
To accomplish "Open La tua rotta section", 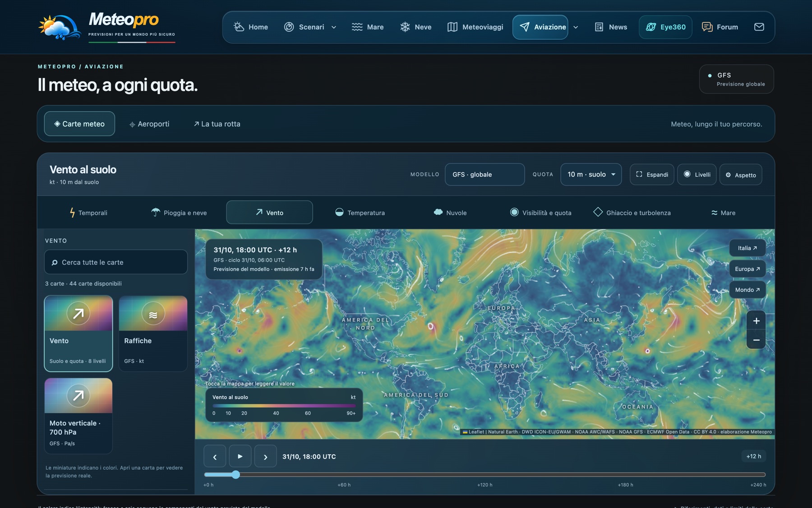I will click(x=217, y=124).
